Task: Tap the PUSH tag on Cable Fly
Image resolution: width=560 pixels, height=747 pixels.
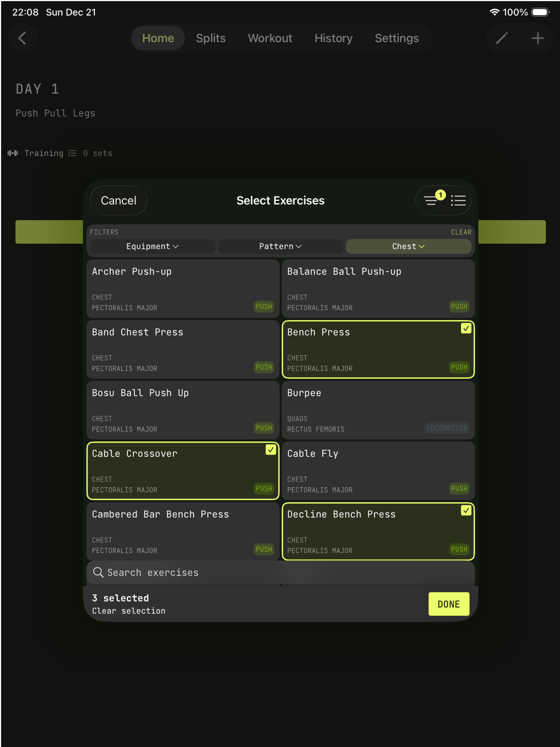Action: (459, 488)
